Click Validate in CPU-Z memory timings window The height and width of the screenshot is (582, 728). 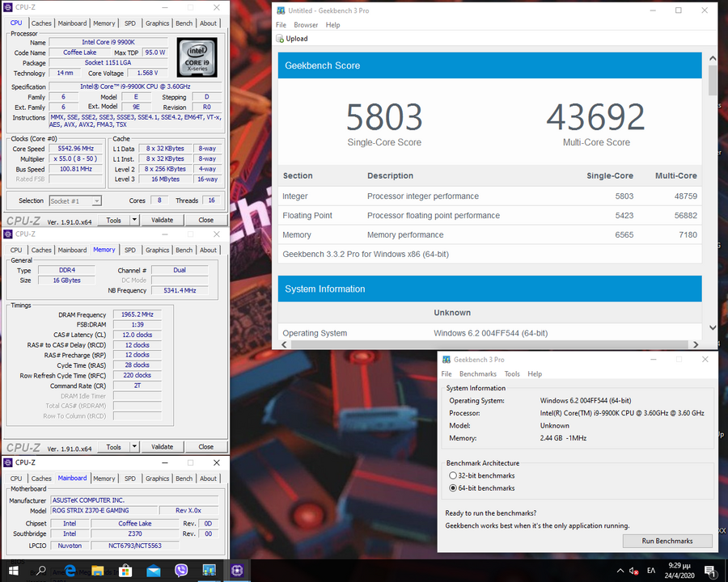[162, 446]
